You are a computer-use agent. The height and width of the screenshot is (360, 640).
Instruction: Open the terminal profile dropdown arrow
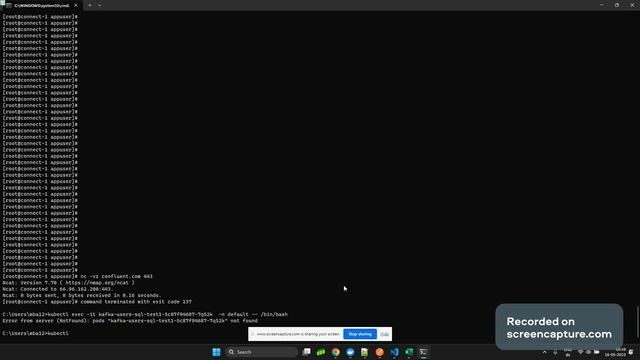click(100, 5)
